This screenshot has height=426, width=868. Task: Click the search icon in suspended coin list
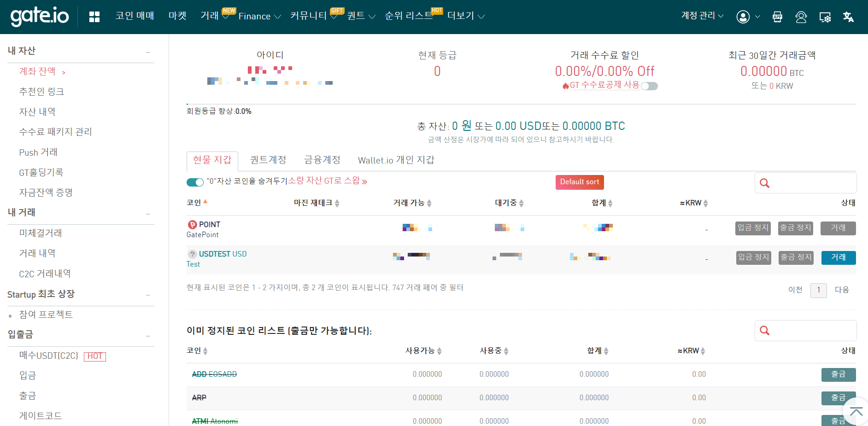click(765, 331)
